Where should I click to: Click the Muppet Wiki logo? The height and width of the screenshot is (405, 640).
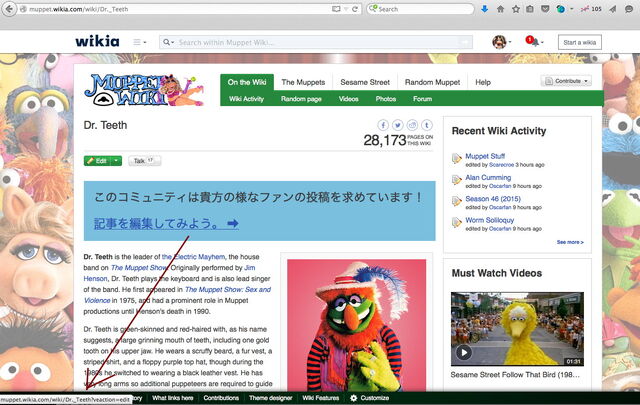point(144,90)
